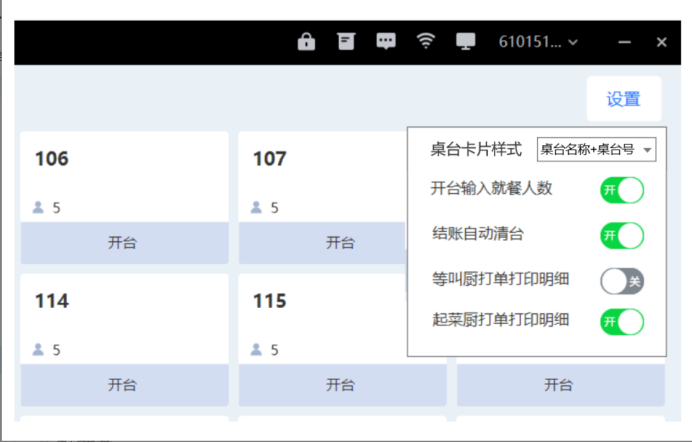Click 开台 for table 106
Screen dimensions: 692x443
point(124,243)
